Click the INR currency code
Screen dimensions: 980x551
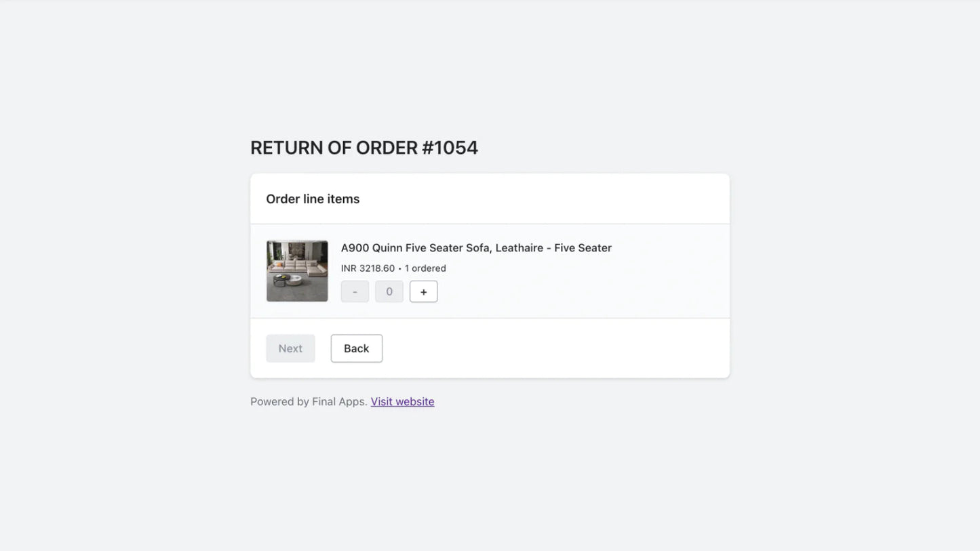349,268
